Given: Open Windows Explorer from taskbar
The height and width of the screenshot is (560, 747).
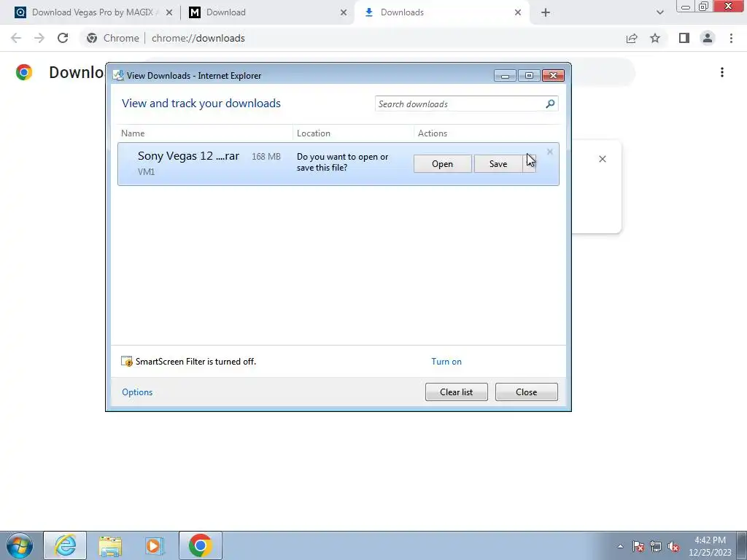Looking at the screenshot, I should point(110,545).
